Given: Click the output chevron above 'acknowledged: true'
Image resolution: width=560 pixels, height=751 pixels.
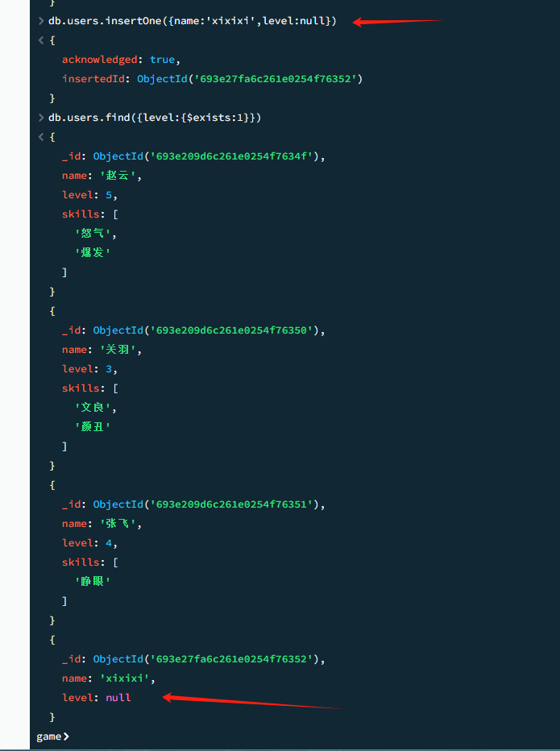Looking at the screenshot, I should (x=41, y=41).
